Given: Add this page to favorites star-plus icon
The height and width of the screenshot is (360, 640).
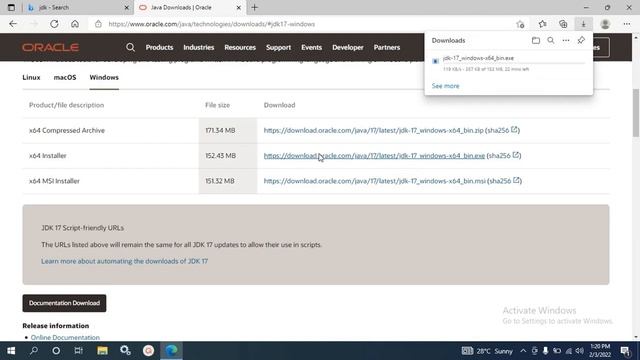Looking at the screenshot, I should pos(520,24).
